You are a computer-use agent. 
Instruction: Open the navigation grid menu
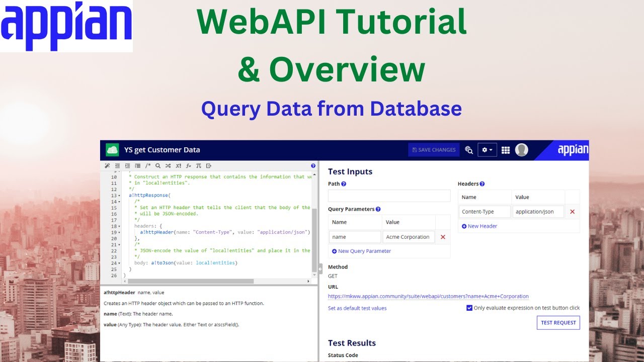click(x=506, y=150)
